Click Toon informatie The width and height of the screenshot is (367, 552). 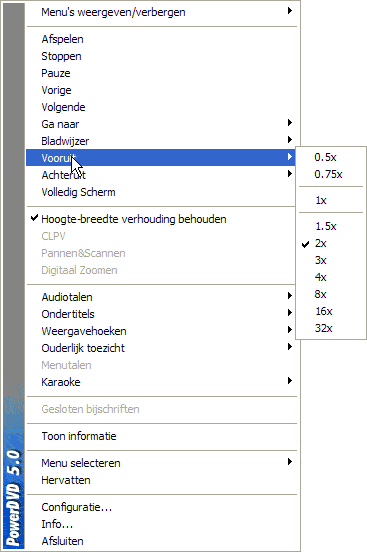[x=162, y=436]
